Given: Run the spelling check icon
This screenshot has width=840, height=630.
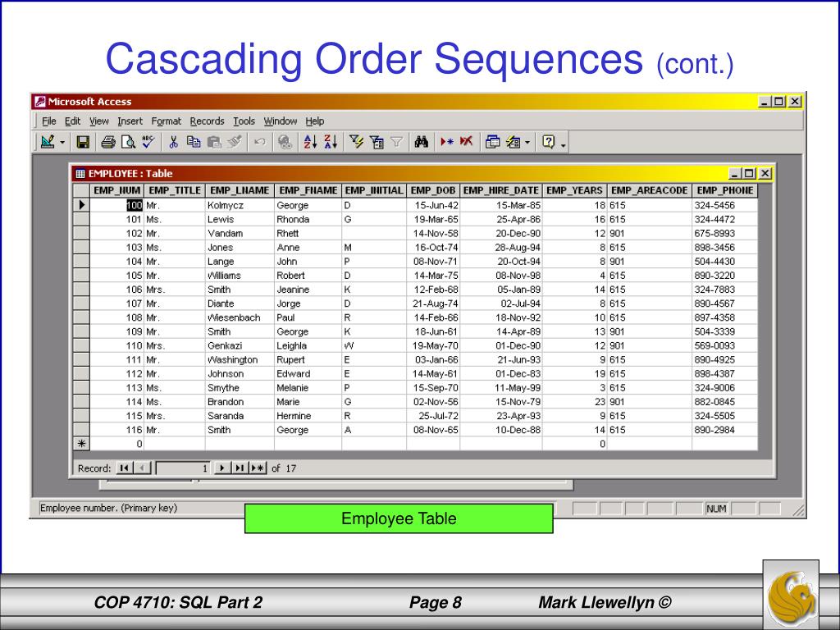Looking at the screenshot, I should coord(148,142).
